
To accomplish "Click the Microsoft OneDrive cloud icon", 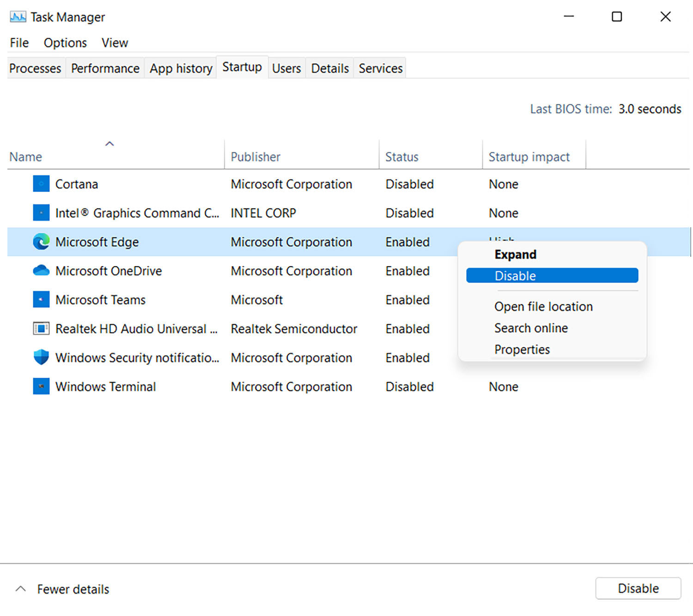I will click(41, 271).
